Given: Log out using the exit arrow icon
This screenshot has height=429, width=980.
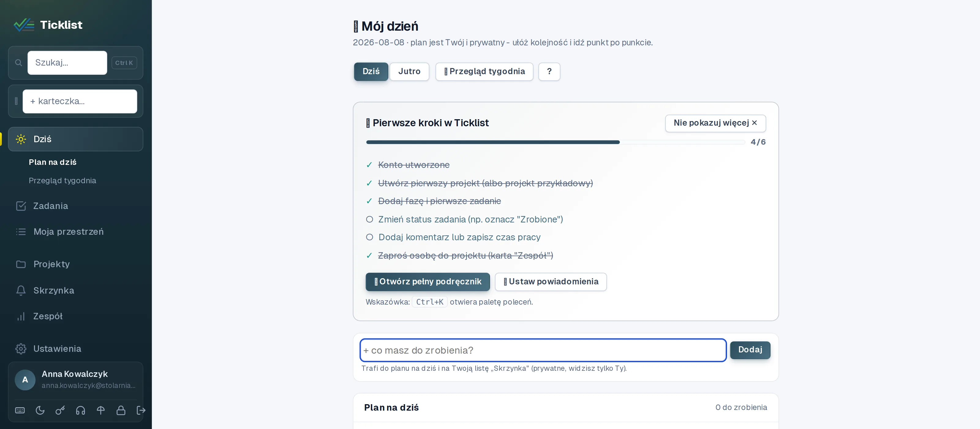Looking at the screenshot, I should [141, 410].
